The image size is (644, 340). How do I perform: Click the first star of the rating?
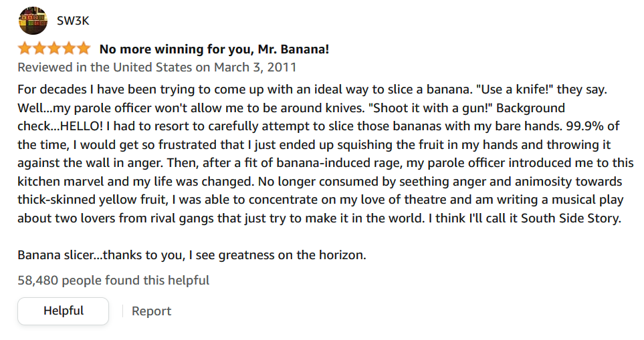pyautogui.click(x=25, y=49)
